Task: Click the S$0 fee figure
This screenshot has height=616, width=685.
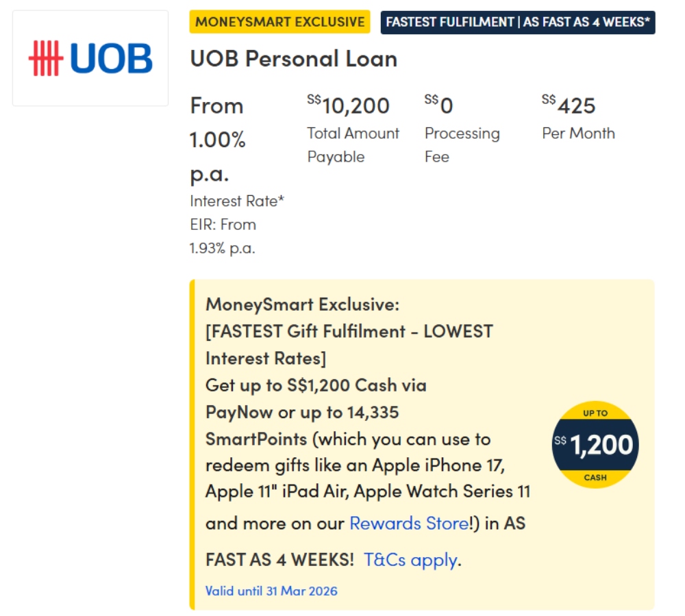Action: [x=439, y=106]
